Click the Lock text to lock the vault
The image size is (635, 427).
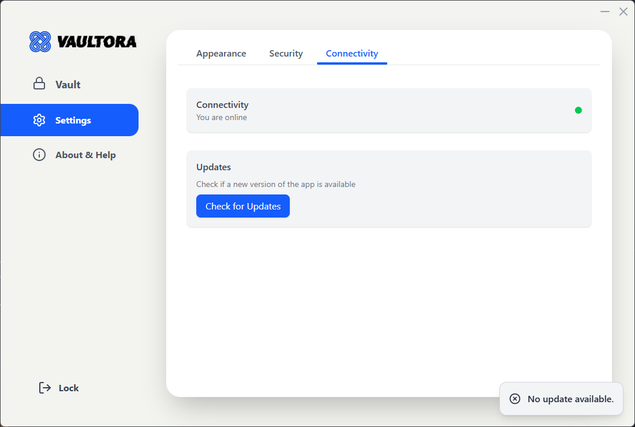69,388
